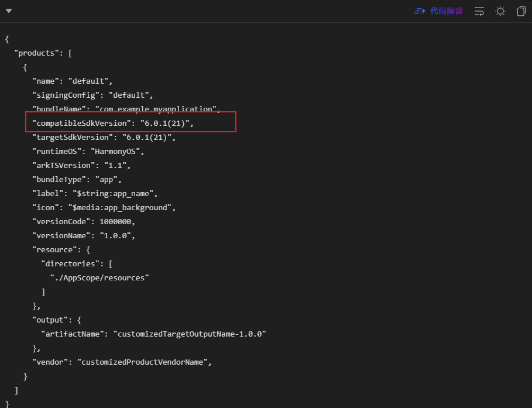The image size is (532, 408).
Task: Click the 代码解读 code explanation button
Action: (x=446, y=11)
